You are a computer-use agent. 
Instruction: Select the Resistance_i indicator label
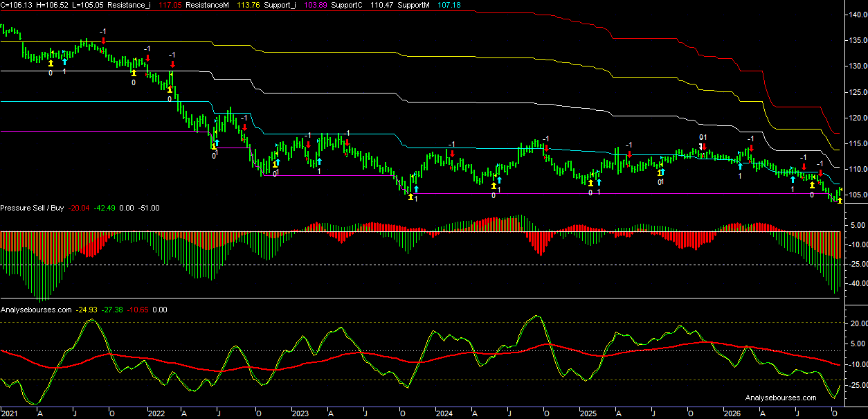pyautogui.click(x=129, y=5)
